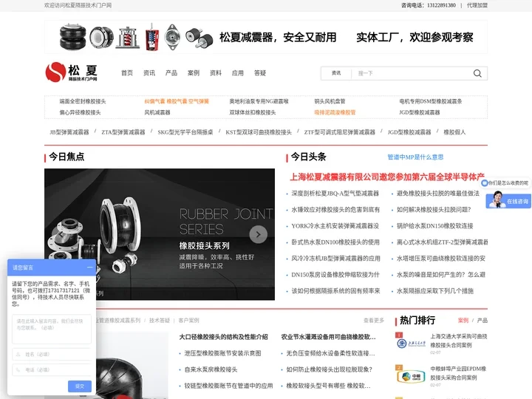Click the 电话 input field

(52, 370)
